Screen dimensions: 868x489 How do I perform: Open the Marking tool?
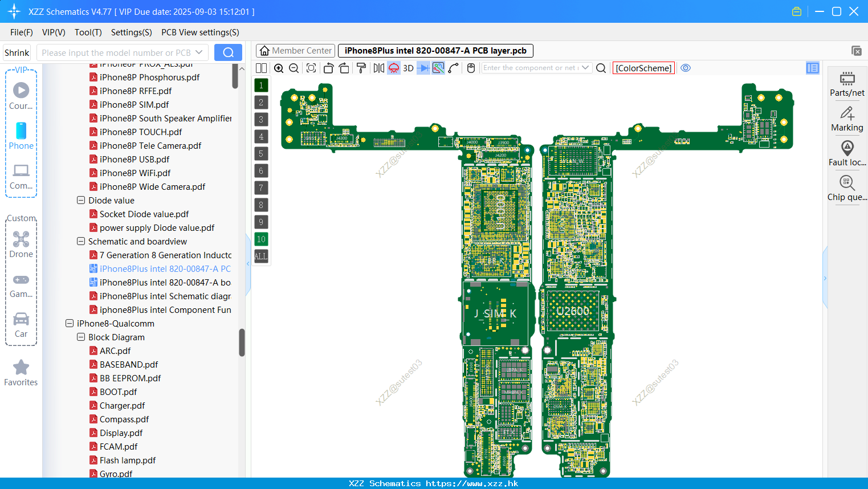click(x=847, y=119)
